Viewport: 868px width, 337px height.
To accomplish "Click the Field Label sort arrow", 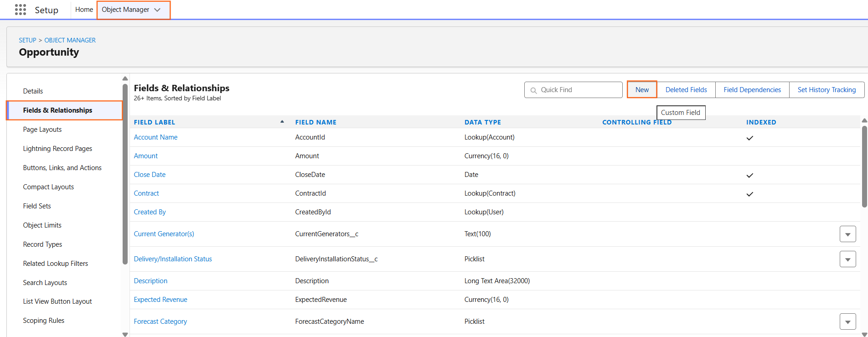I will [282, 122].
